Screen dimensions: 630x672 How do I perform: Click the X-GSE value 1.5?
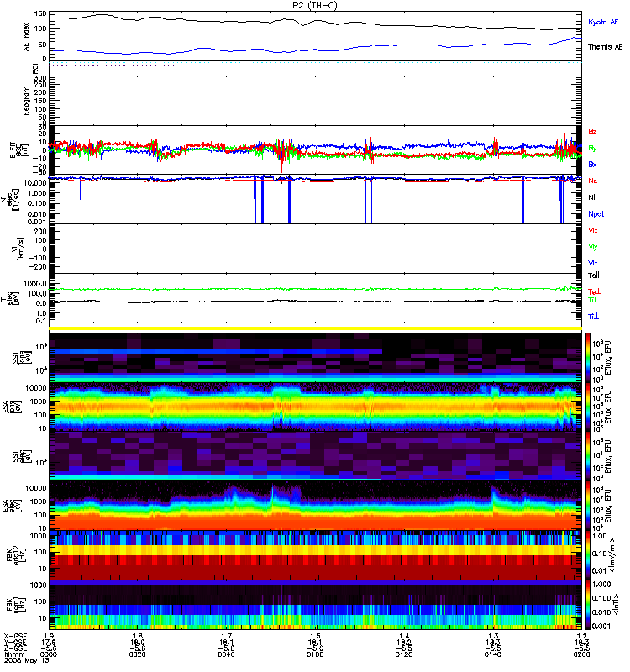315,637
